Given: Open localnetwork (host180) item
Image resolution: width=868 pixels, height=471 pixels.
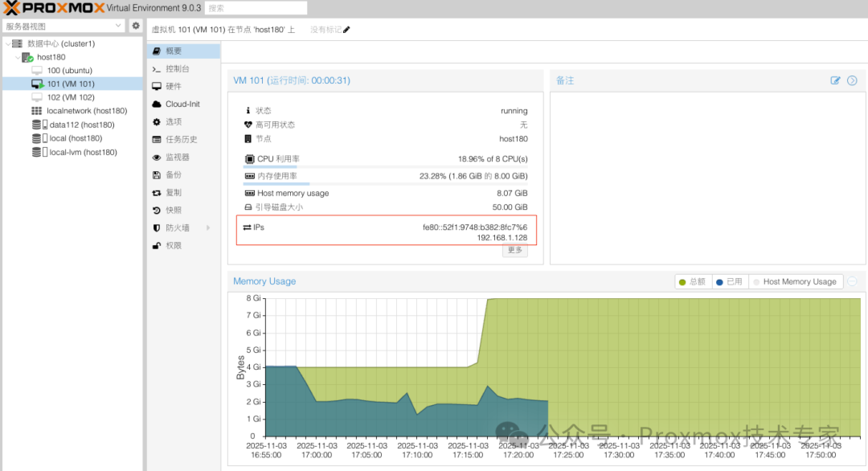Looking at the screenshot, I should click(x=86, y=111).
